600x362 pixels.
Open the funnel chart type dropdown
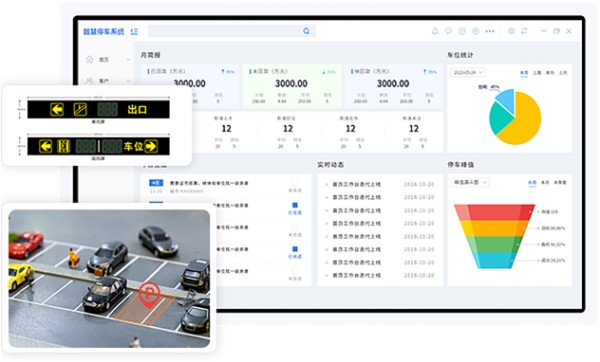[x=470, y=183]
